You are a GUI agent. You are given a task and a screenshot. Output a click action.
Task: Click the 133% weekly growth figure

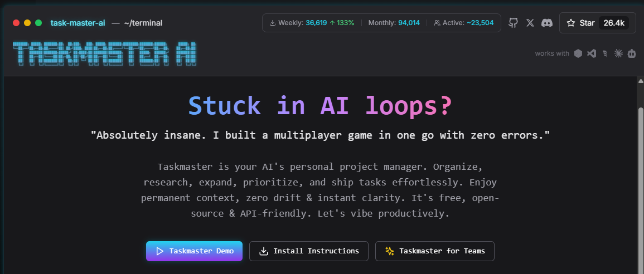point(342,23)
